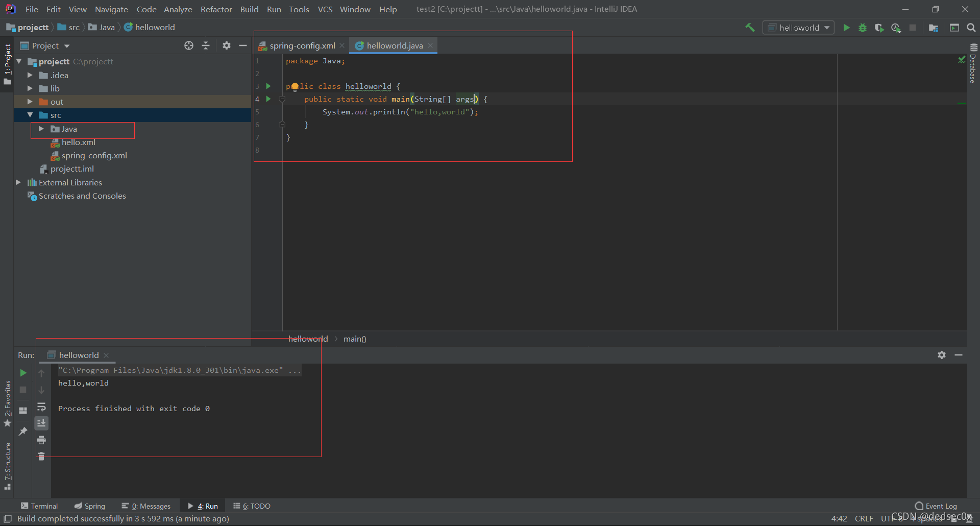Image resolution: width=980 pixels, height=526 pixels.
Task: Expand the lib folder
Action: tap(30, 88)
